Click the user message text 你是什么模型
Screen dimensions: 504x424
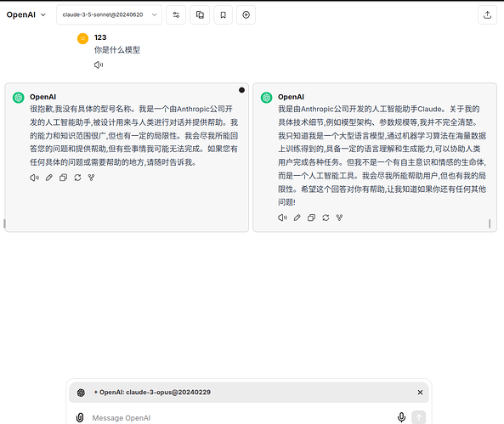(117, 50)
